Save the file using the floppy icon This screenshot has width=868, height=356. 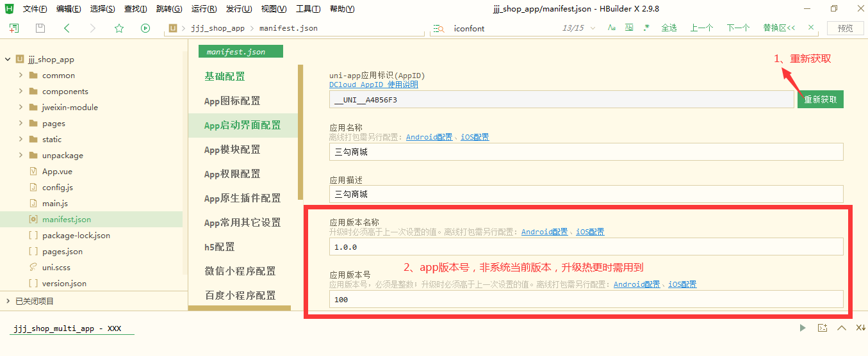point(40,28)
